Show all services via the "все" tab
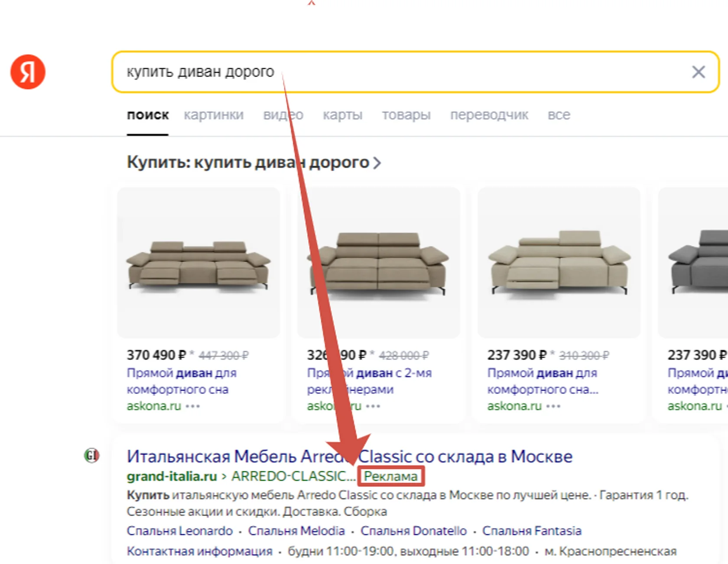The height and width of the screenshot is (564, 728). tap(559, 115)
